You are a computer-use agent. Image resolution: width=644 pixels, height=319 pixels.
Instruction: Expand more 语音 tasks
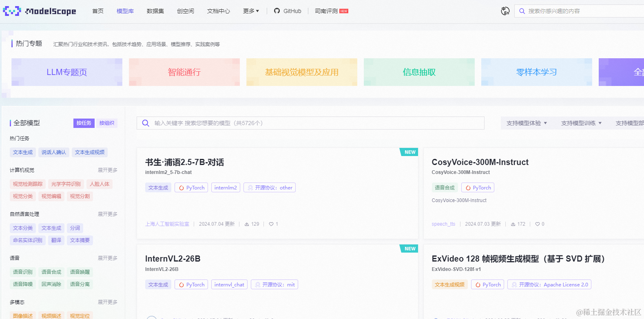108,258
